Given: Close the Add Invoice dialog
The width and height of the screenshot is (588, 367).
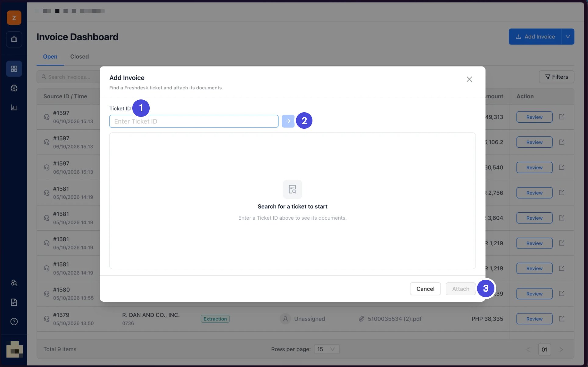Looking at the screenshot, I should coord(469,79).
